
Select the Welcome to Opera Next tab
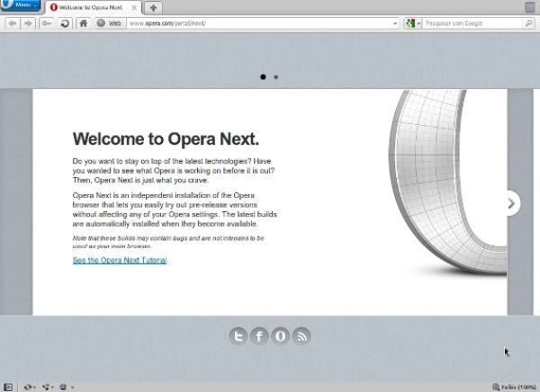(92, 7)
